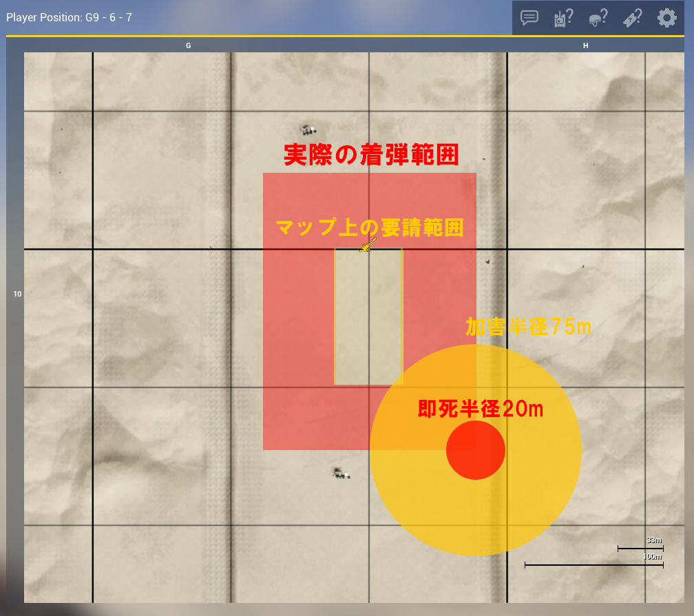Select the vehicle marker above the red zone

tap(307, 129)
